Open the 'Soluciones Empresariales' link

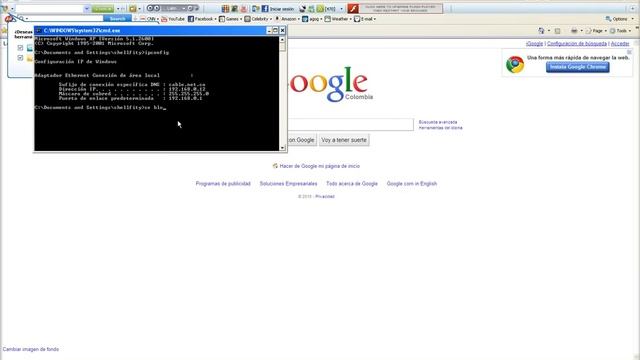[288, 184]
